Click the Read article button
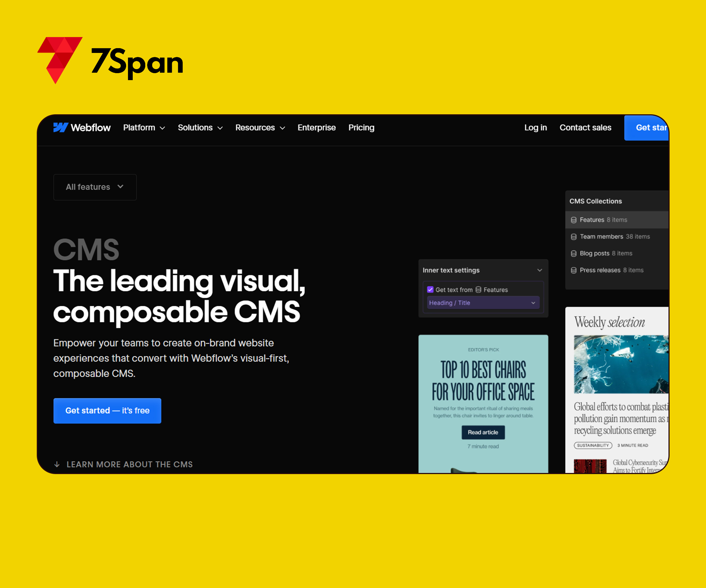 point(482,433)
